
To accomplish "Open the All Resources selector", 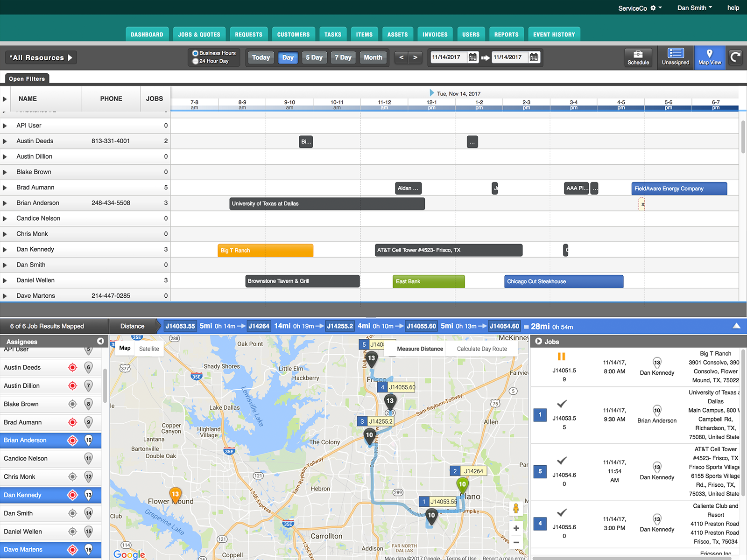I will click(41, 57).
